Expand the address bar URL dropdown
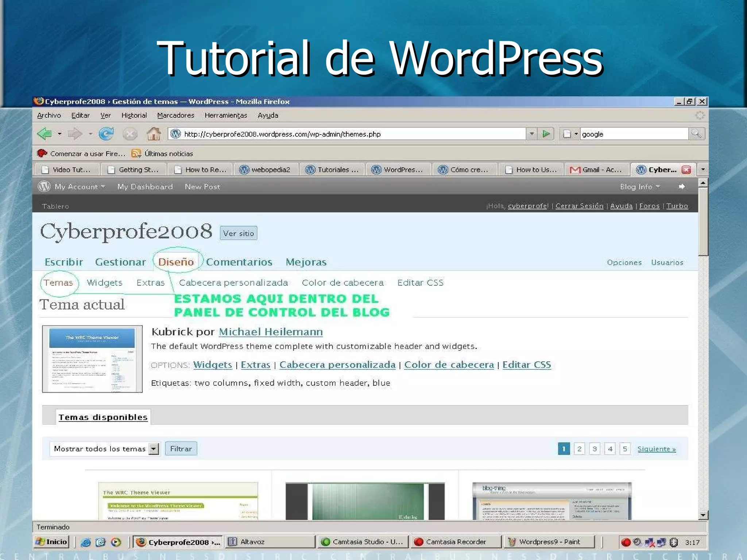This screenshot has width=747, height=560. [x=531, y=134]
